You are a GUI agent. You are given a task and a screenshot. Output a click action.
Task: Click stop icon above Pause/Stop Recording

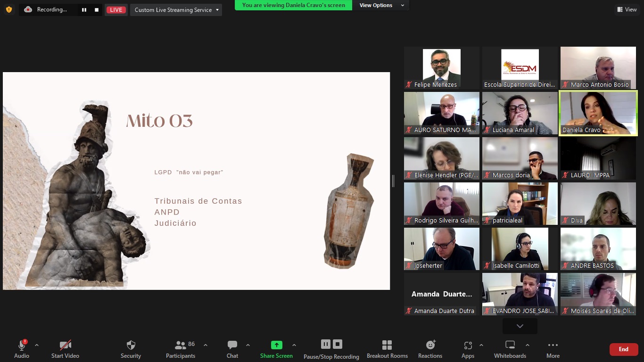[x=338, y=344]
